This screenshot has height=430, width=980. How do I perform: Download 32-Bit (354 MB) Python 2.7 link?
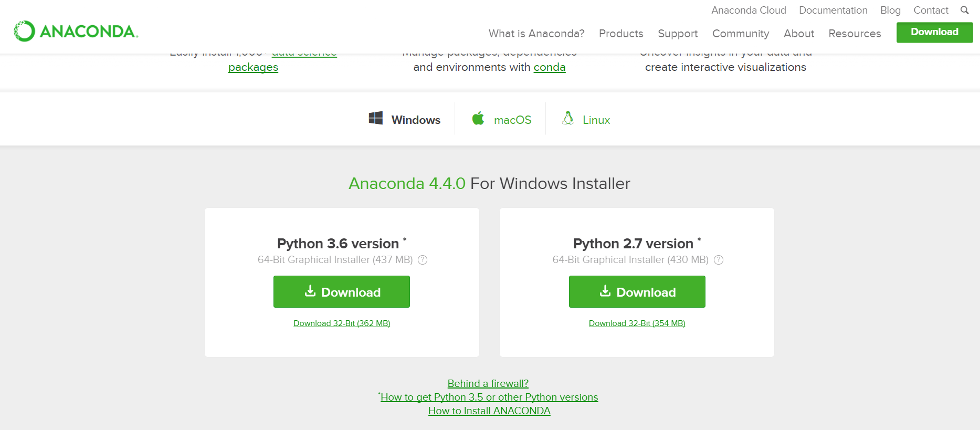pyautogui.click(x=637, y=323)
